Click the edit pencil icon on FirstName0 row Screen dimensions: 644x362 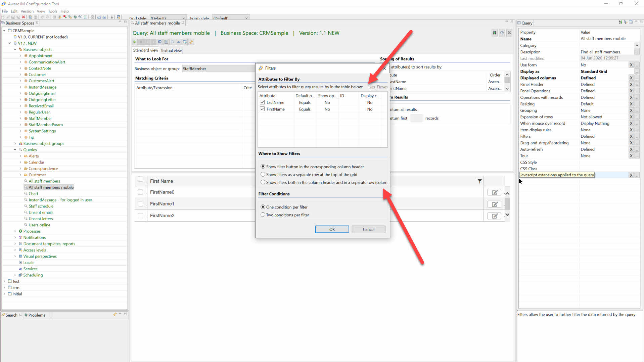(494, 192)
